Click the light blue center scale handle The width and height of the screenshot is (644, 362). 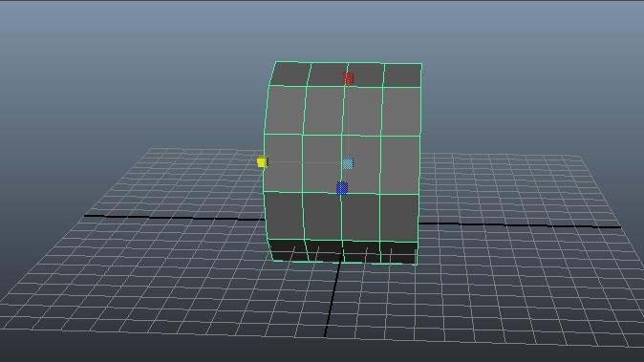[x=348, y=163]
